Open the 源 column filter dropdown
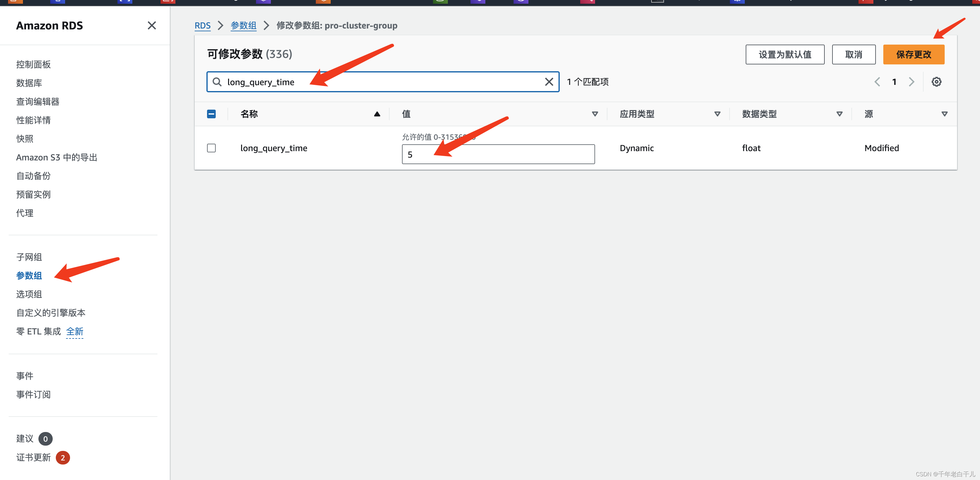 pos(944,114)
